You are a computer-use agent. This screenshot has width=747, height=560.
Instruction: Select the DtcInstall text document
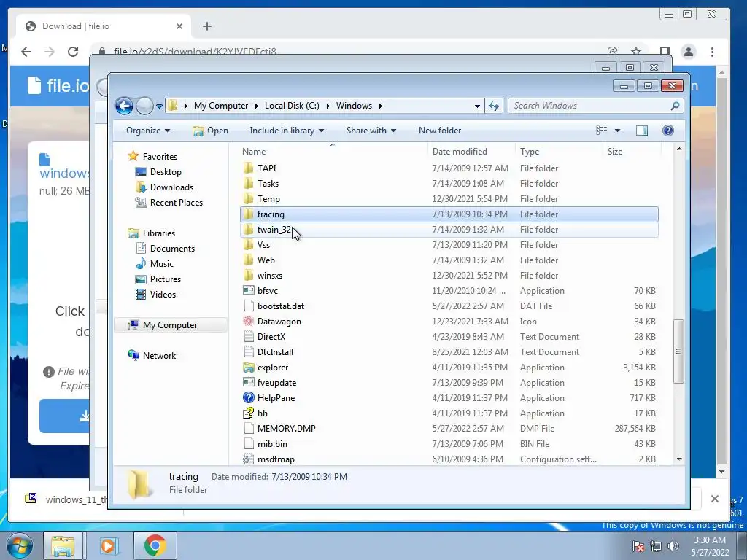[x=449, y=352]
